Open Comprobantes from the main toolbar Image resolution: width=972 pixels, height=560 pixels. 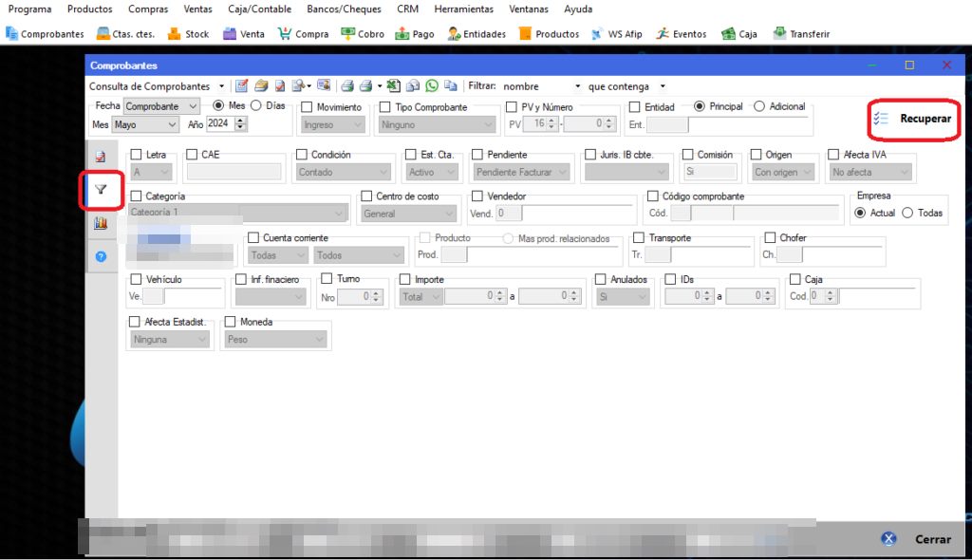(45, 34)
